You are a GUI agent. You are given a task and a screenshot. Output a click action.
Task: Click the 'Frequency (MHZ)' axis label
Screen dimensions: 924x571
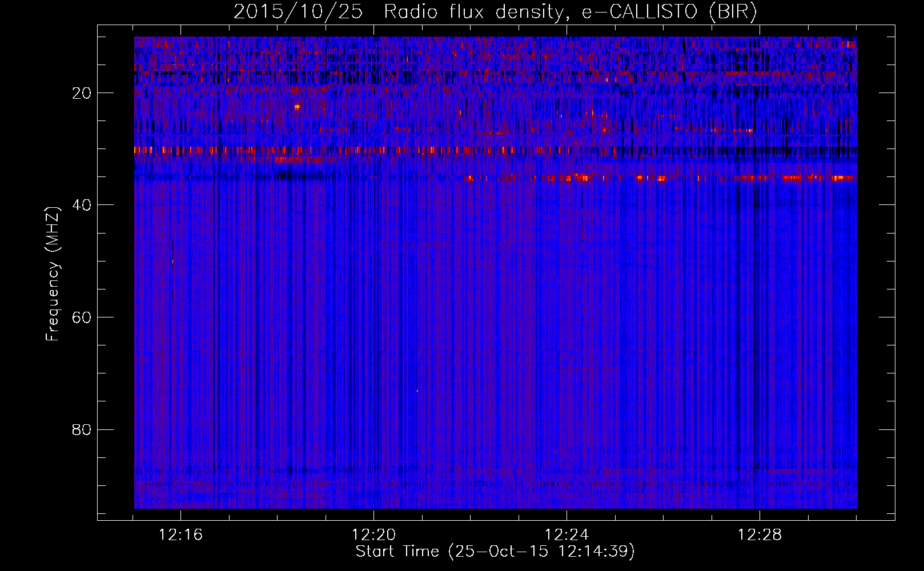52,274
